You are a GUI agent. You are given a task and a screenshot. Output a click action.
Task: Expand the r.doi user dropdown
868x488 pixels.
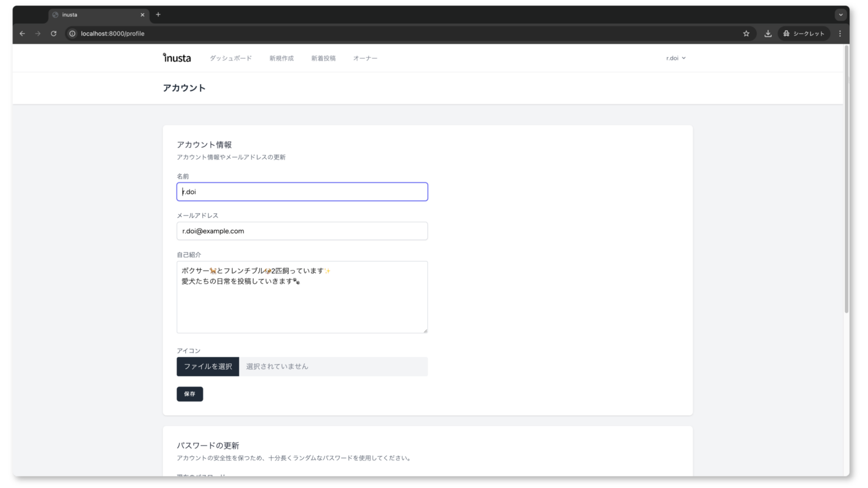(x=675, y=58)
